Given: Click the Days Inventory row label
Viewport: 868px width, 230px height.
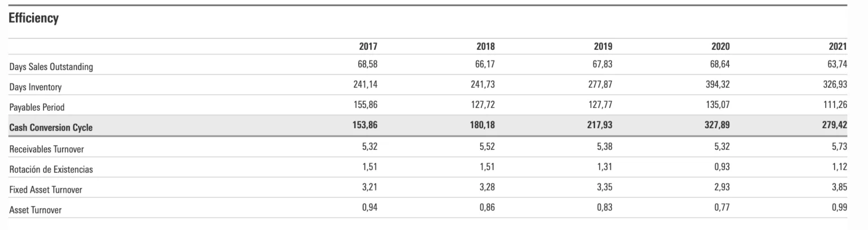Looking at the screenshot, I should coord(36,88).
